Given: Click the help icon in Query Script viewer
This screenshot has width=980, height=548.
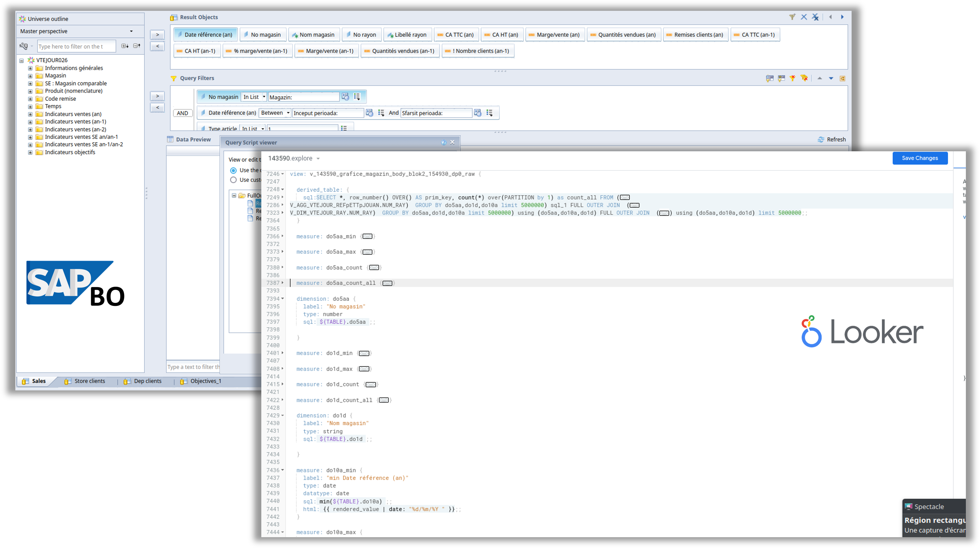Looking at the screenshot, I should tap(444, 142).
